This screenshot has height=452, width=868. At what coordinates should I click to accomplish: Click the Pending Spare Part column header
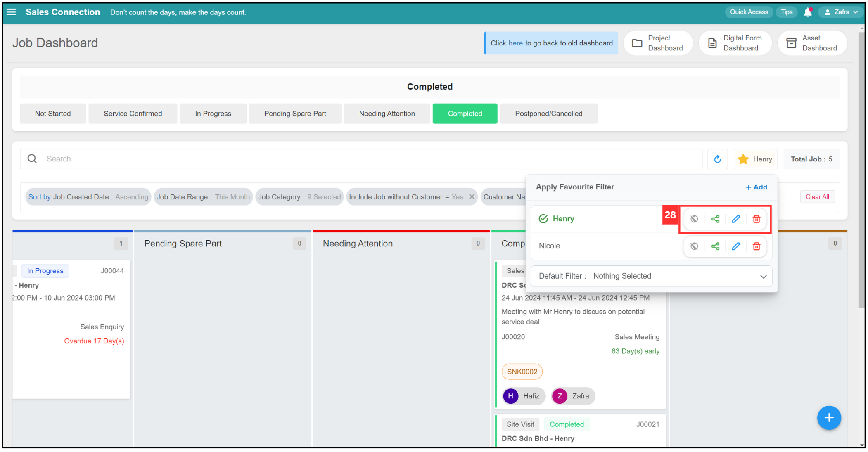[x=183, y=244]
